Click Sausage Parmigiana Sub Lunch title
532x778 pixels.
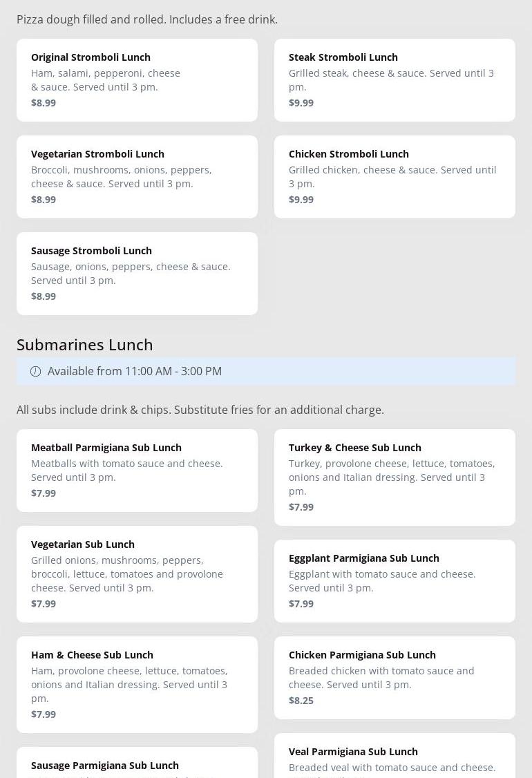[x=105, y=766]
